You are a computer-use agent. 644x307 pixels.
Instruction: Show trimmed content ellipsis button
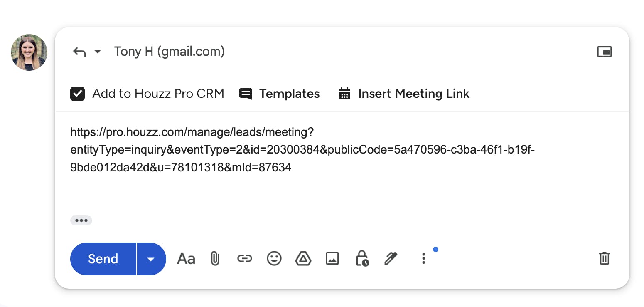pyautogui.click(x=81, y=220)
